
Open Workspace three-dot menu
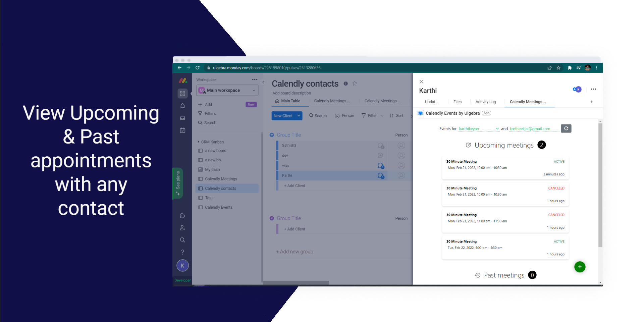[x=255, y=80]
